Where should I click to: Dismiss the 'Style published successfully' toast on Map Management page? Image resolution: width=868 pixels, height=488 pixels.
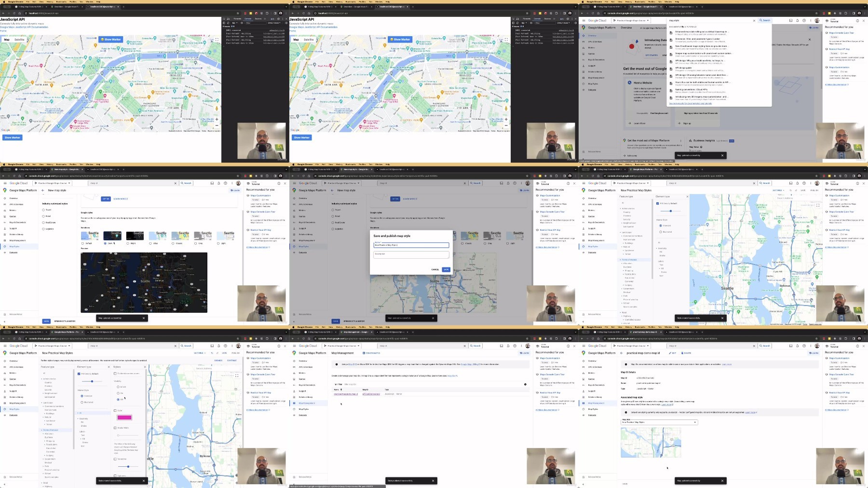click(x=433, y=481)
